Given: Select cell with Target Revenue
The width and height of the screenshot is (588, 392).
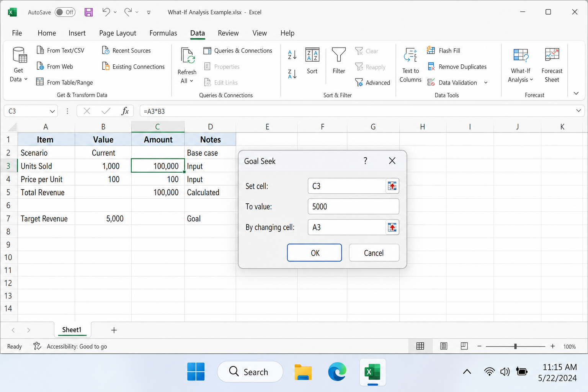Looking at the screenshot, I should [46, 219].
